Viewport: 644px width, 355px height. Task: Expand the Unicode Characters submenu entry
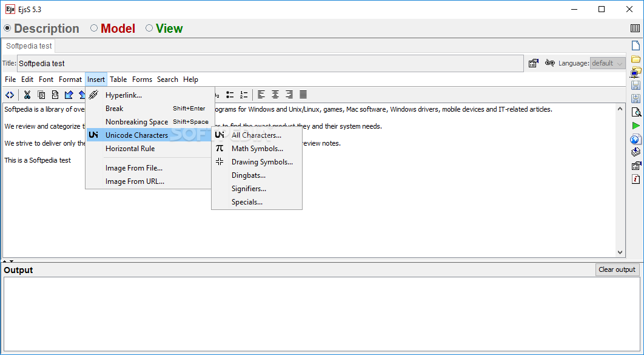149,135
